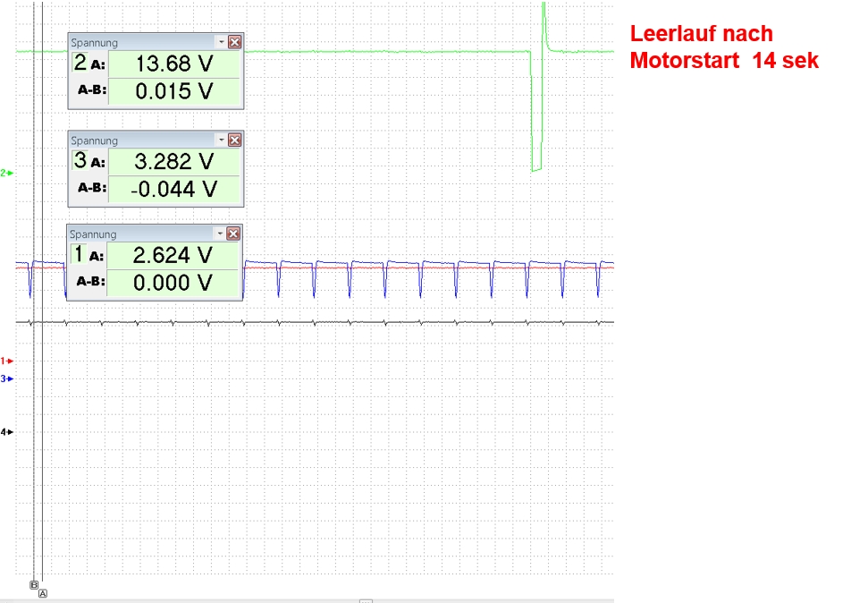
Task: Click the 13.68 V reading of channel 2
Action: (x=174, y=64)
